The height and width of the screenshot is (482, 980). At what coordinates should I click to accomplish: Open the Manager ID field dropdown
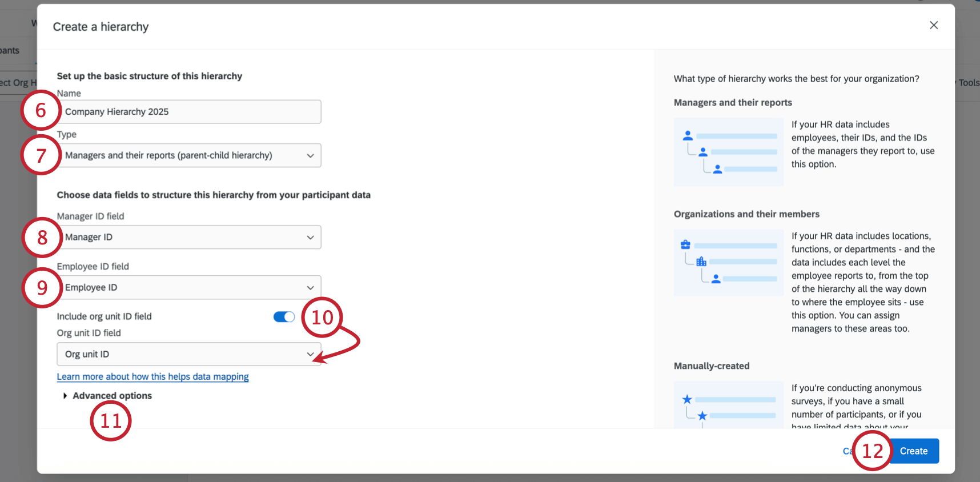click(x=189, y=237)
